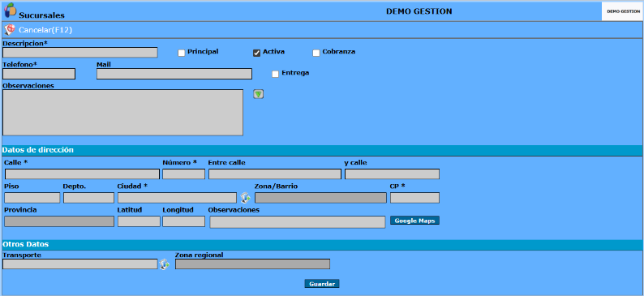Focus the address Observaciones input field
The height and width of the screenshot is (296, 644).
pyautogui.click(x=298, y=222)
